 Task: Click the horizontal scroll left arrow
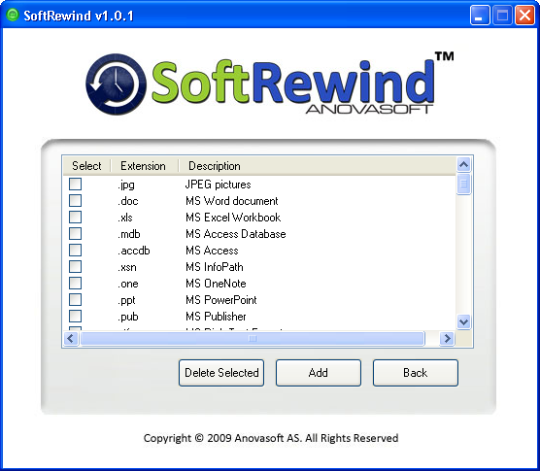(71, 339)
